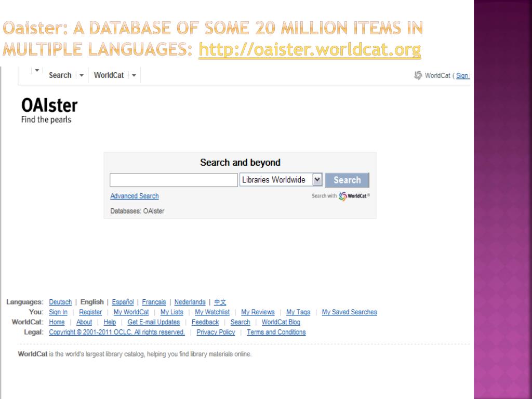Open My Tags link
The width and height of the screenshot is (532, 399).
click(298, 312)
